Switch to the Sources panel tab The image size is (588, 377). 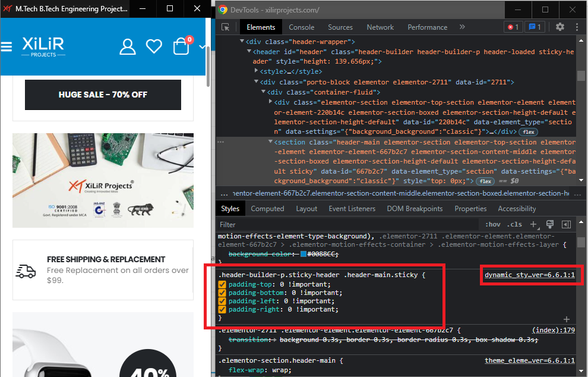point(340,27)
